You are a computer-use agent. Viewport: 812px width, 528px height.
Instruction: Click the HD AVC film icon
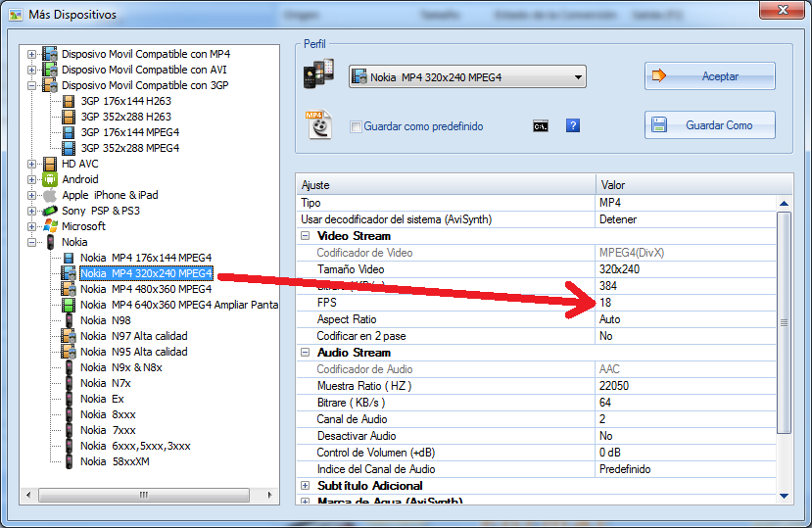(x=50, y=164)
